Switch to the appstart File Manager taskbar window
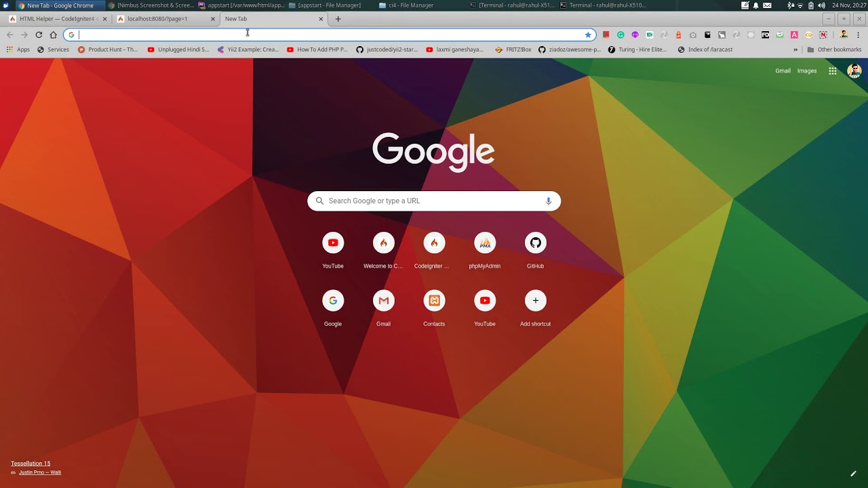The width and height of the screenshot is (868, 488). click(324, 5)
